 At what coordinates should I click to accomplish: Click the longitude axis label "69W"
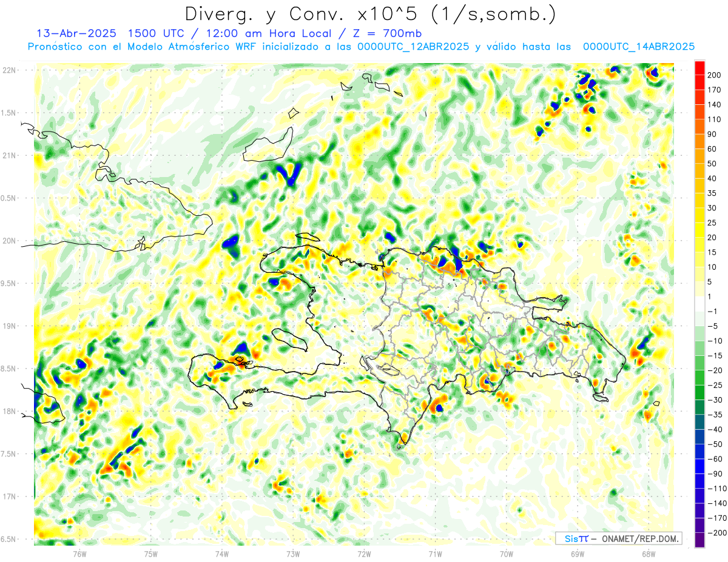point(578,554)
